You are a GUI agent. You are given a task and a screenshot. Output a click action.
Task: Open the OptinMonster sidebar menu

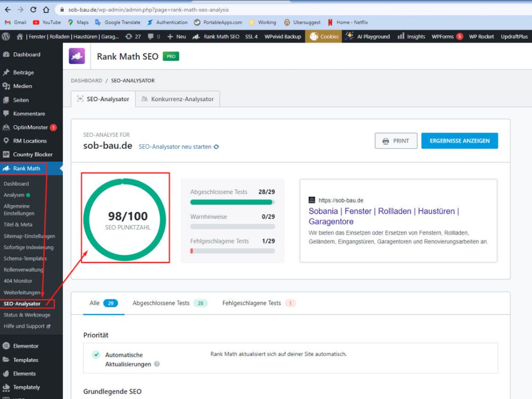[31, 127]
